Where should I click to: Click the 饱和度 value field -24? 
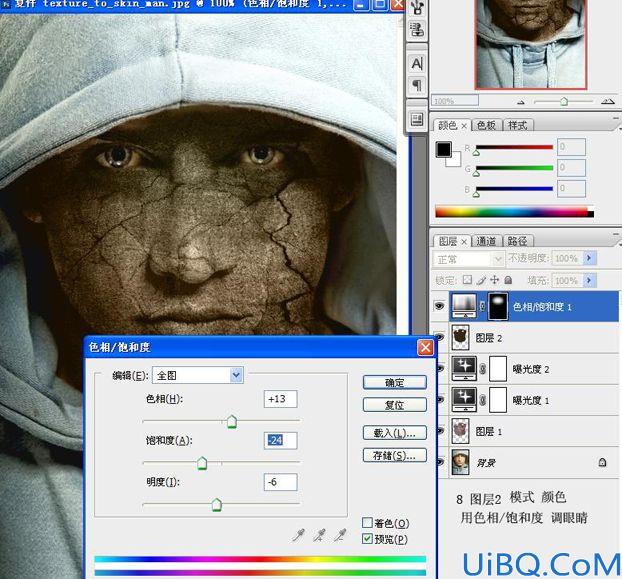click(x=280, y=440)
